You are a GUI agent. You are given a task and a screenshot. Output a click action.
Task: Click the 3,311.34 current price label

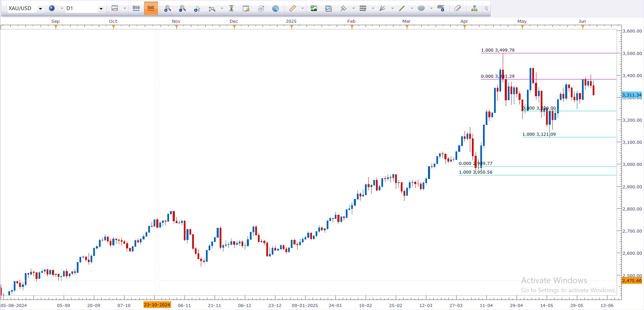point(632,95)
